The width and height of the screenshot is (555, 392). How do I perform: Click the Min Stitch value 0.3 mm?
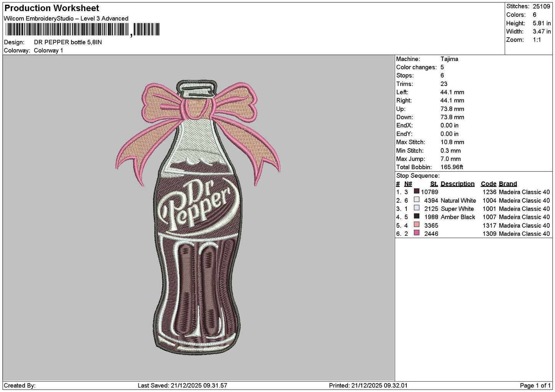451,151
